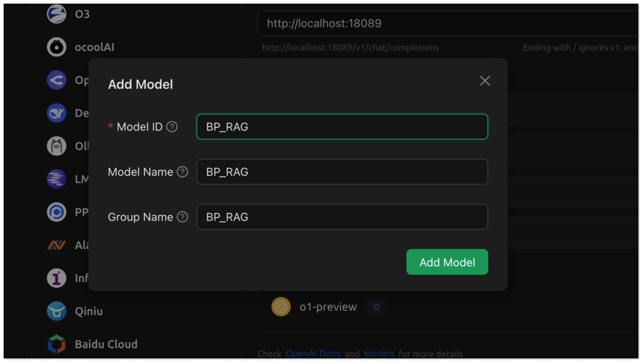Click the o1-preview reasoning badge icon
The height and width of the screenshot is (364, 644).
[x=376, y=307]
